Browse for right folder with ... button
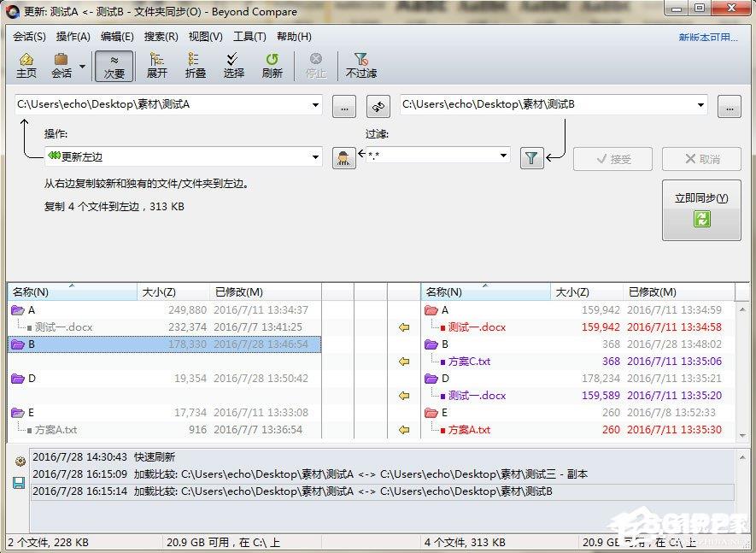This screenshot has height=553, width=756. coord(730,106)
